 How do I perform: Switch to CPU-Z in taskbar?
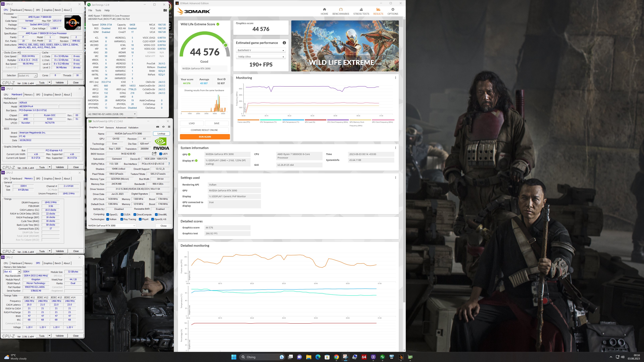click(373, 357)
